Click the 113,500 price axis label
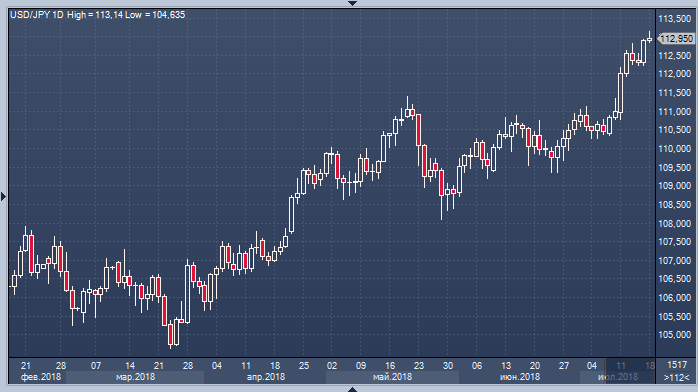 click(x=675, y=19)
